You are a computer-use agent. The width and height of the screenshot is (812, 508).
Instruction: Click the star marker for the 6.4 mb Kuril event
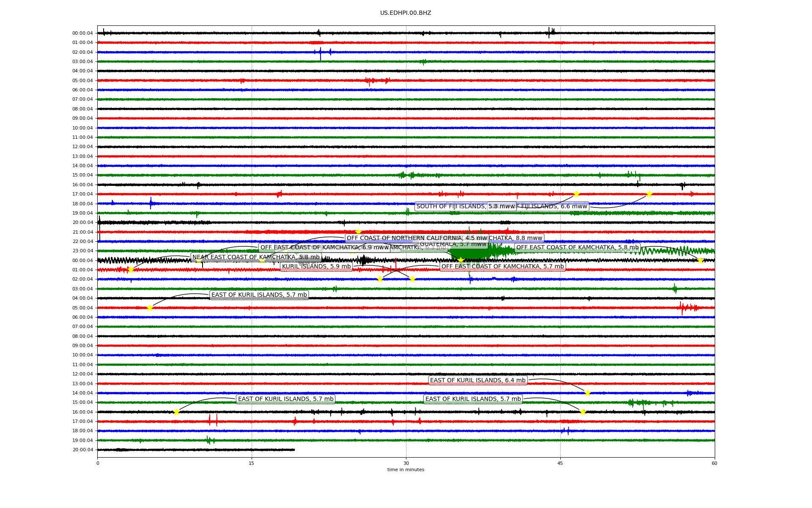coord(587,393)
